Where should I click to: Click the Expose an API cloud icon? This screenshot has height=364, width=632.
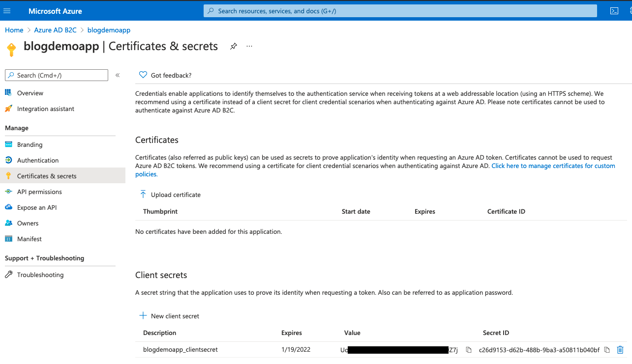[8, 207]
